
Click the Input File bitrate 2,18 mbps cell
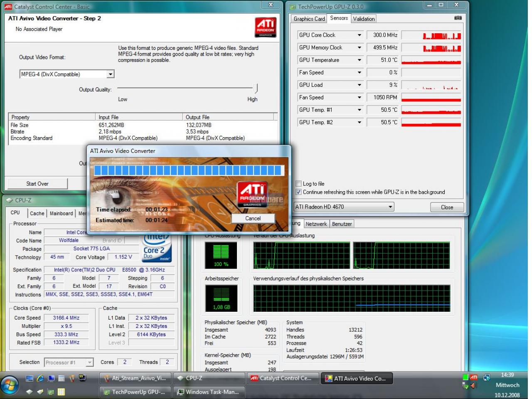[110, 131]
